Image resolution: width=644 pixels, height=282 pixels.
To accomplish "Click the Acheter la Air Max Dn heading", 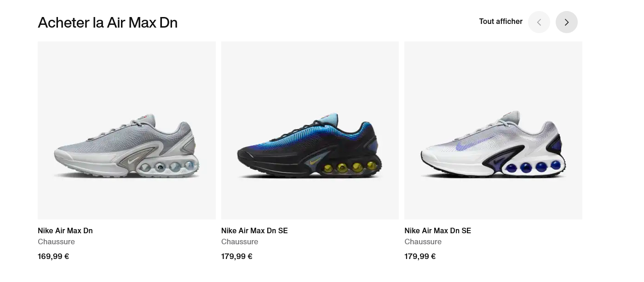I will (x=108, y=22).
